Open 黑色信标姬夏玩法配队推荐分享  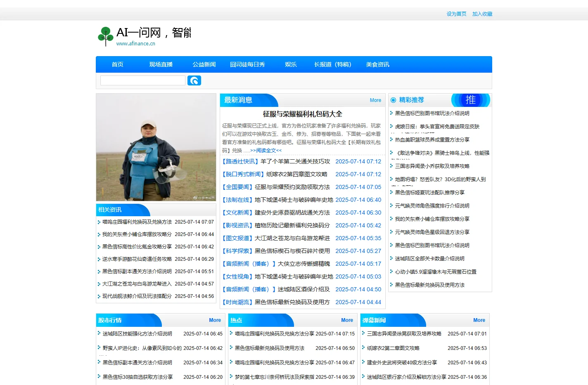pyautogui.click(x=430, y=193)
